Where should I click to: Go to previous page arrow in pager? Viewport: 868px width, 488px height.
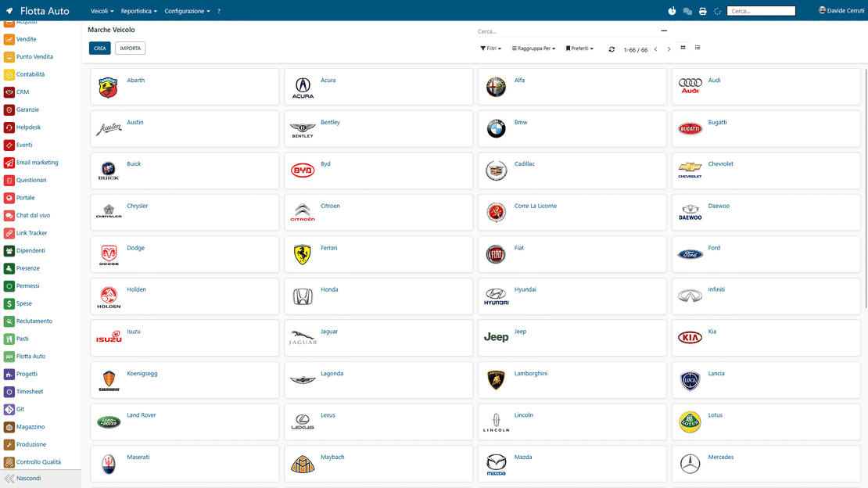[655, 49]
